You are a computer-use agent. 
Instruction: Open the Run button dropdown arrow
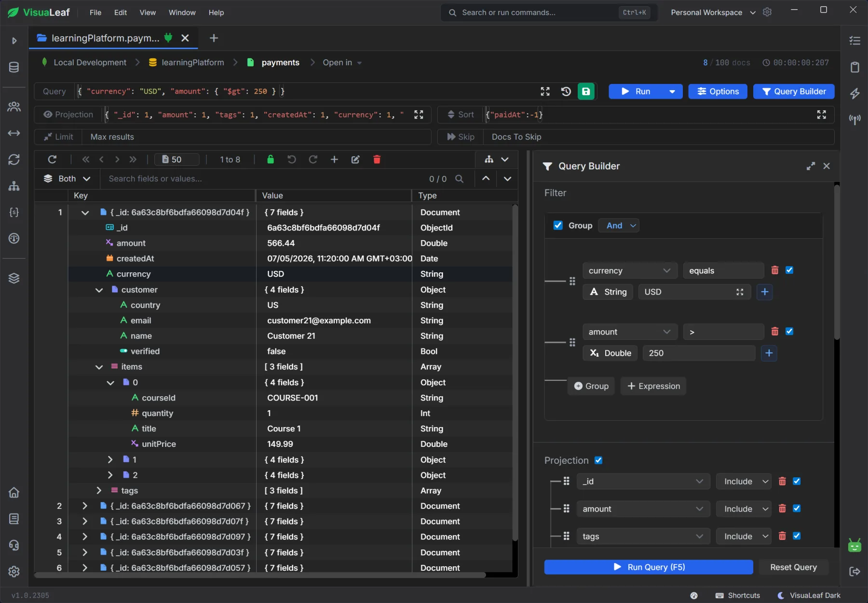(x=672, y=92)
